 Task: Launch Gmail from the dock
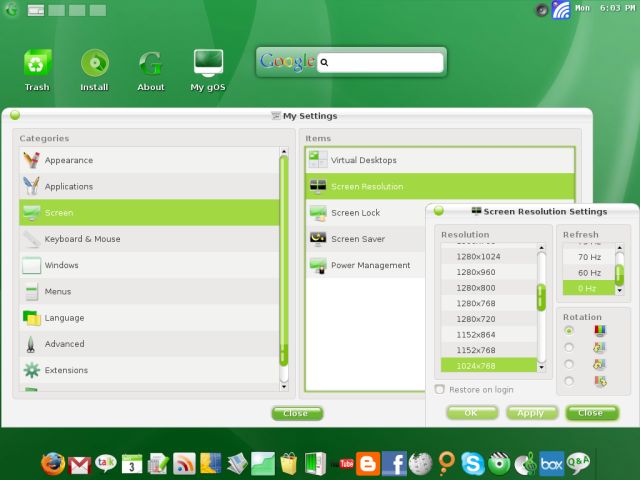(80, 464)
